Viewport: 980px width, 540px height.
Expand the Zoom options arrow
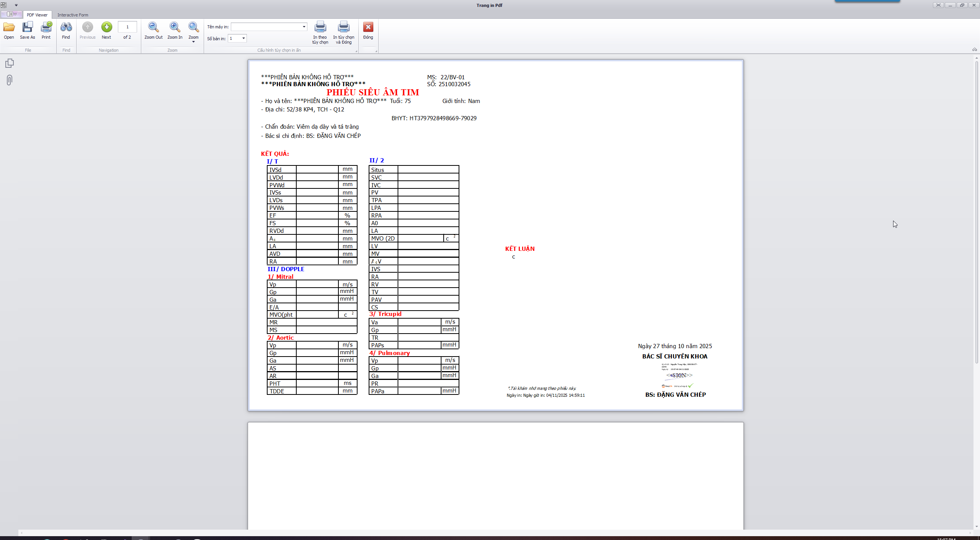tap(193, 42)
